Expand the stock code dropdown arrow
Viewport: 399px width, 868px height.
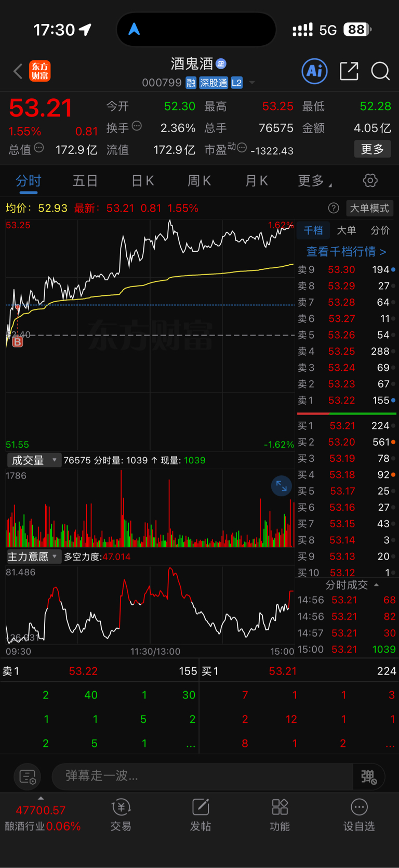coord(252,83)
